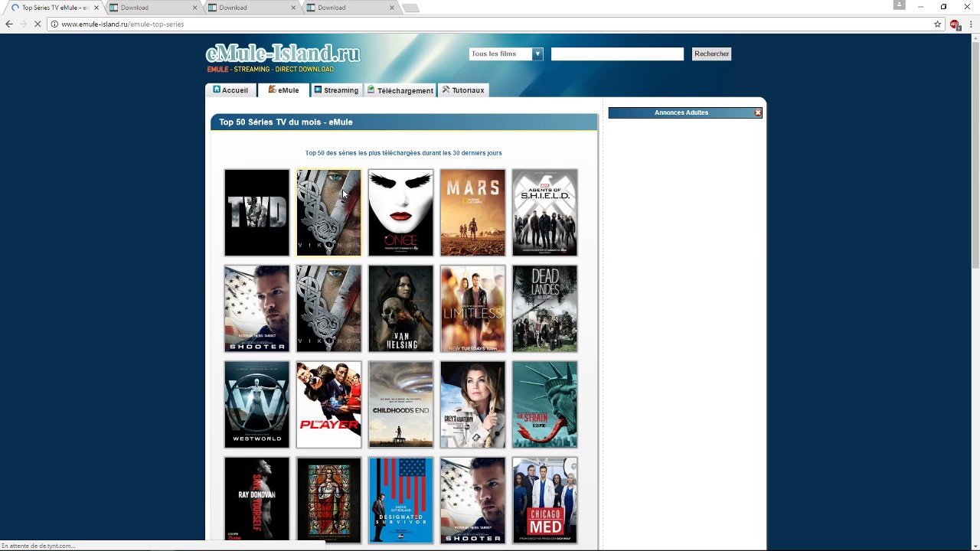Image resolution: width=980 pixels, height=551 pixels.
Task: Open the Once poster with white mask
Action: [401, 213]
